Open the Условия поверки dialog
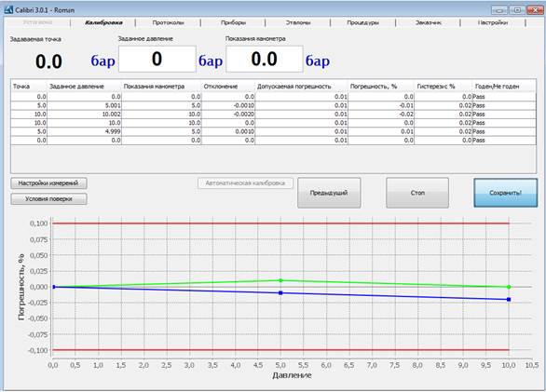 pos(48,198)
